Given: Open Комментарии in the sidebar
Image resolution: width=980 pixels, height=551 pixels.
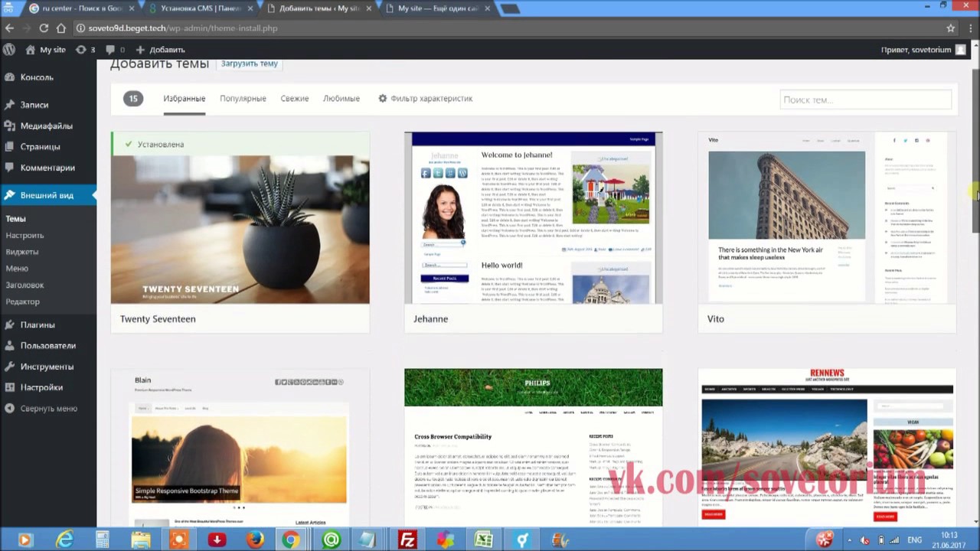Looking at the screenshot, I should tap(48, 168).
